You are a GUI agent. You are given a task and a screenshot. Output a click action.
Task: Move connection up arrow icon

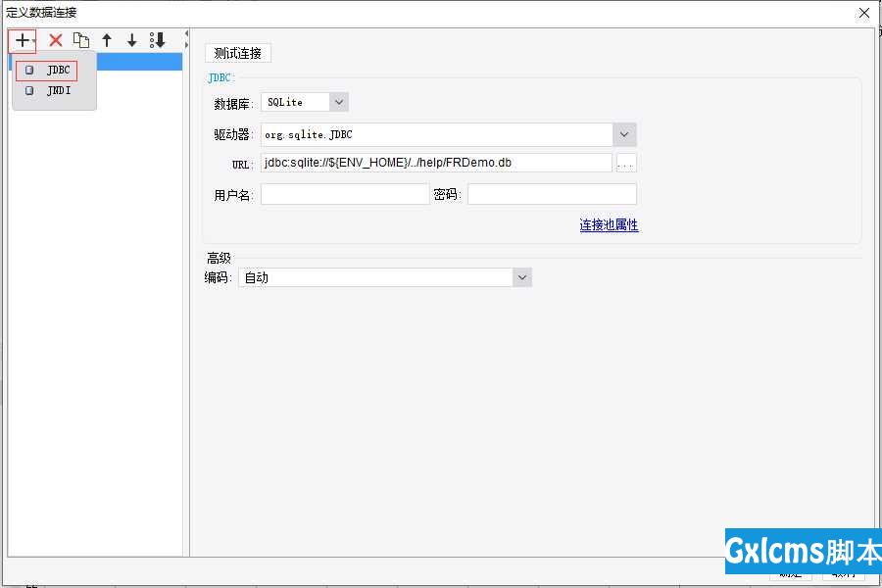pyautogui.click(x=107, y=40)
